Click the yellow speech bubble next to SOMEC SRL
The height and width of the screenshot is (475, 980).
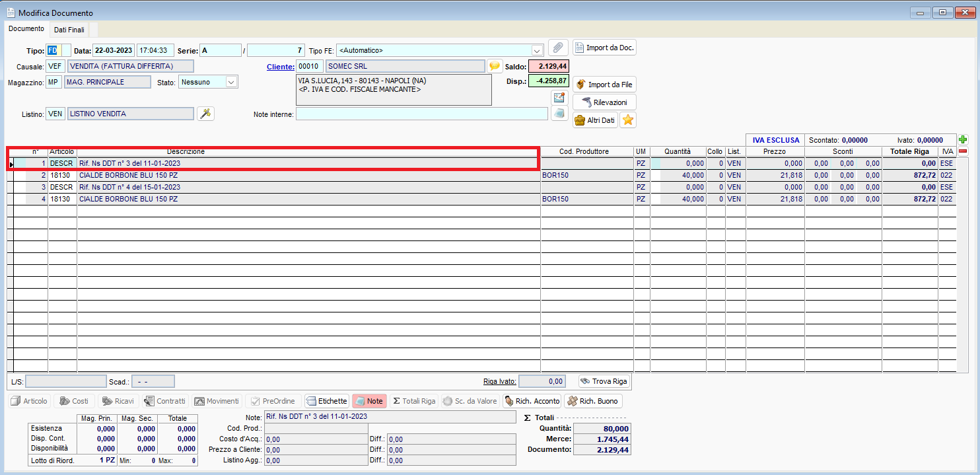pyautogui.click(x=495, y=66)
